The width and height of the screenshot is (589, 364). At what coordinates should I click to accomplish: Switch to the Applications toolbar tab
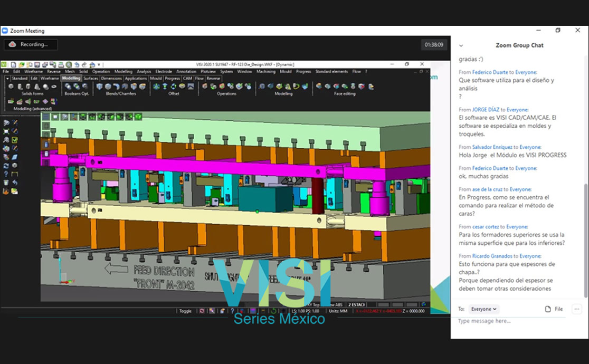136,79
